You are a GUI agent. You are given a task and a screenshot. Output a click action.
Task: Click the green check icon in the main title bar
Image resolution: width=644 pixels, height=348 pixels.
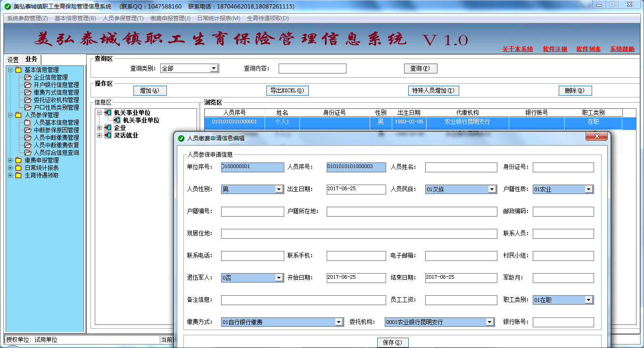click(8, 7)
